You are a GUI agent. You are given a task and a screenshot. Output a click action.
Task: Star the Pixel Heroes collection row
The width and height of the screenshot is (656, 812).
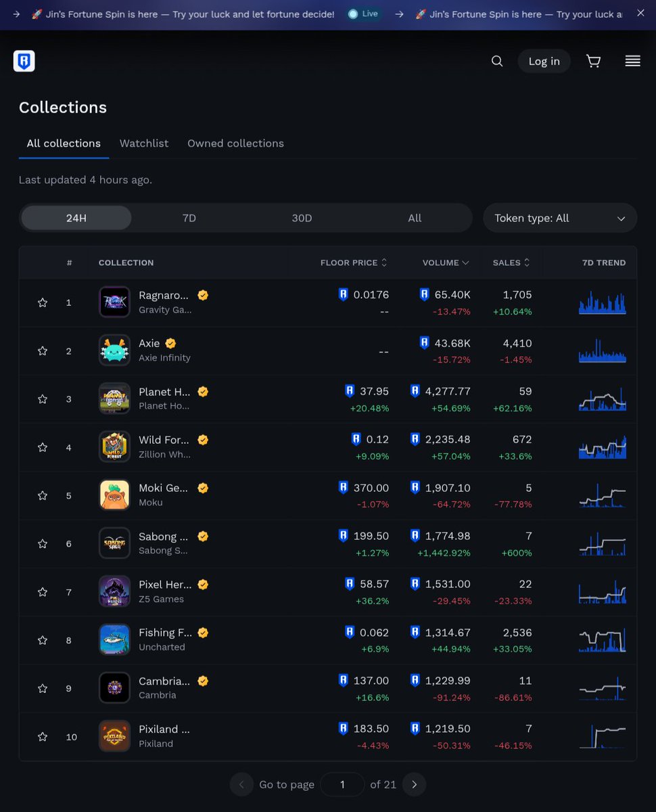pos(43,592)
